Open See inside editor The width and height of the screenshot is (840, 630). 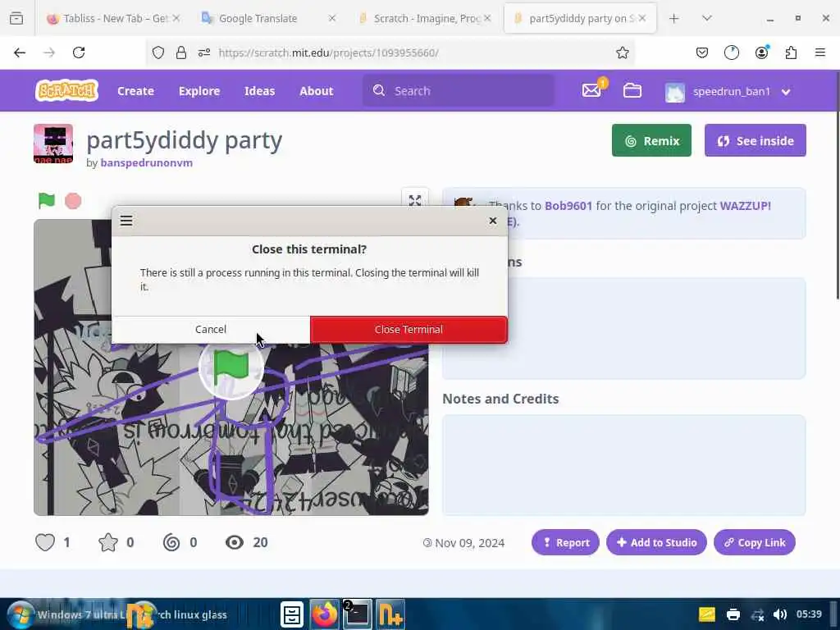(756, 140)
